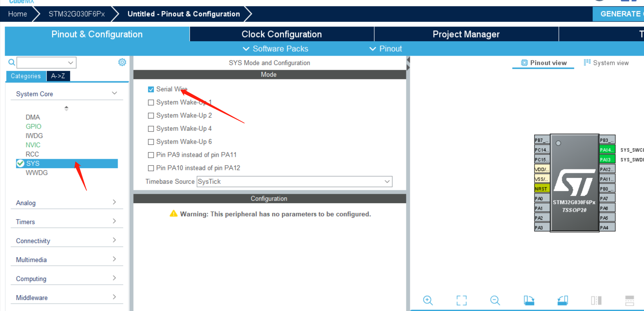Click the rotate counter-clockwise icon in pinout toolbar
This screenshot has height=311, width=644.
tap(563, 300)
